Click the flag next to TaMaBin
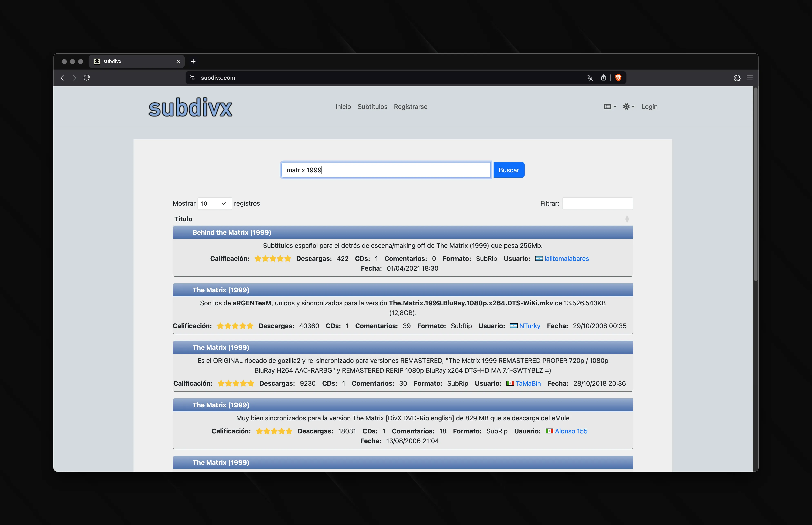Screen dimensions: 812x525 [x=510, y=383]
